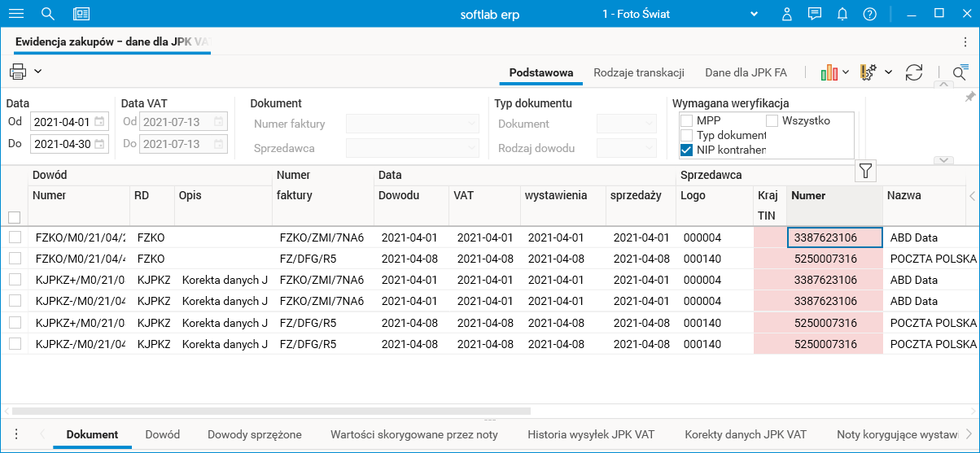
Task: Open the notifications bell
Action: click(842, 14)
